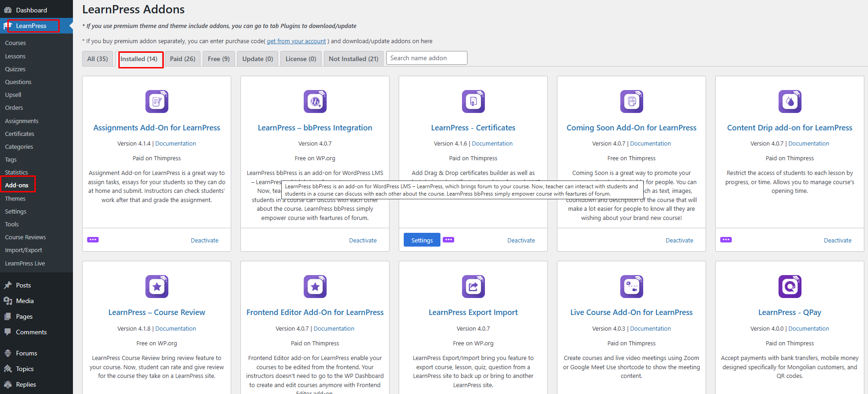
Task: Expand purple more-options button on Content Drip card
Action: coord(726,240)
